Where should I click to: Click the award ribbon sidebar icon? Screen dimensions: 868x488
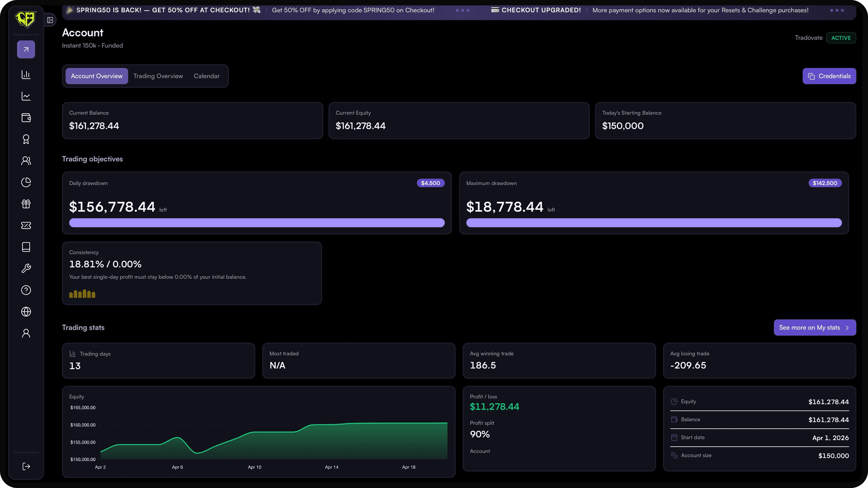26,139
